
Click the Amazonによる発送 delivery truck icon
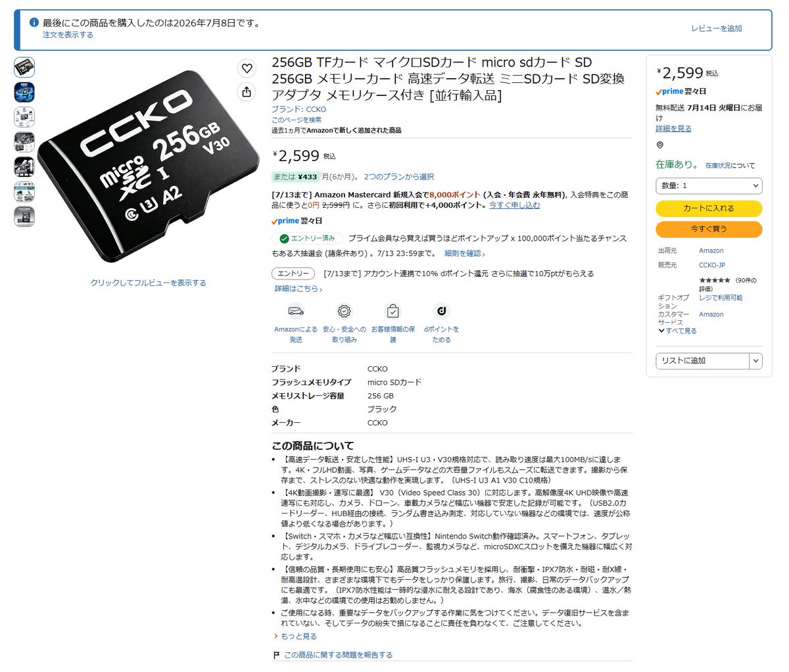(296, 311)
